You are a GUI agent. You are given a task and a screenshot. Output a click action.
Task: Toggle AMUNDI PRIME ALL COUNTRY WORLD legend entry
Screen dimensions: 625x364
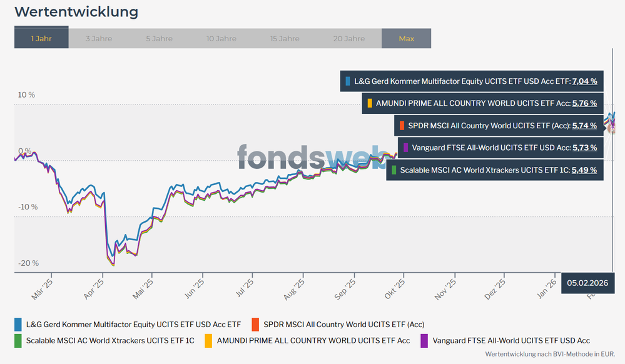(313, 341)
